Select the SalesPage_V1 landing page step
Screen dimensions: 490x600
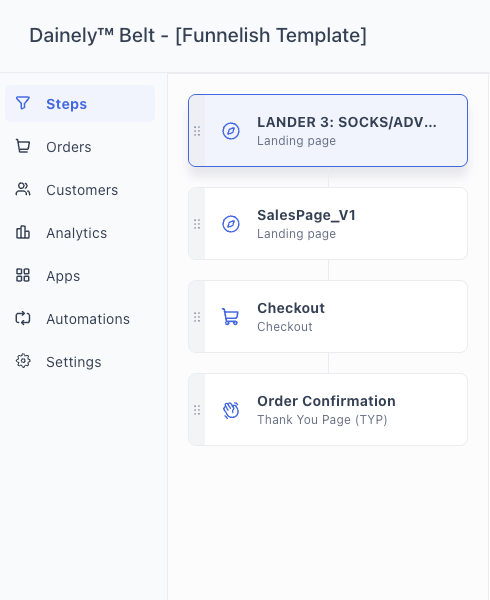pos(328,223)
